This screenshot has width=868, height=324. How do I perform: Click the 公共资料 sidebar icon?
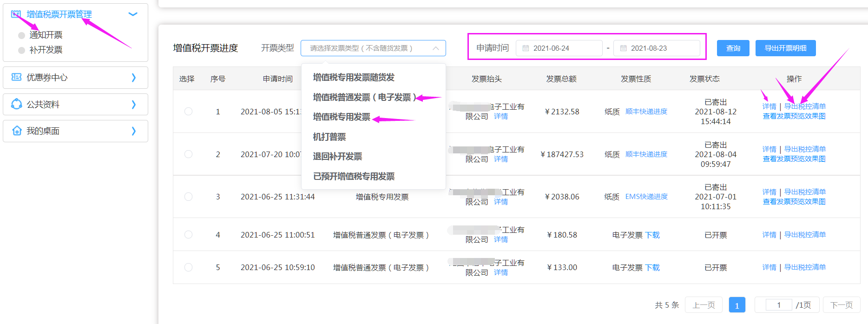point(16,104)
